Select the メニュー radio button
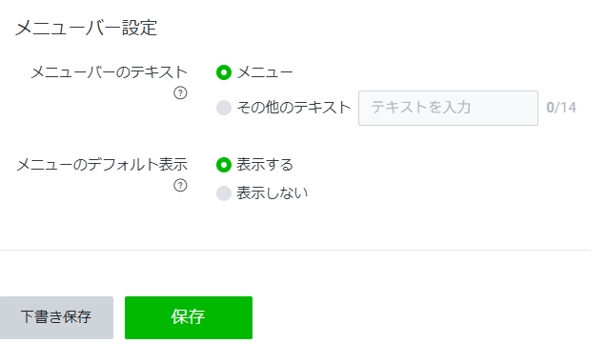This screenshot has height=364, width=606. (x=224, y=72)
